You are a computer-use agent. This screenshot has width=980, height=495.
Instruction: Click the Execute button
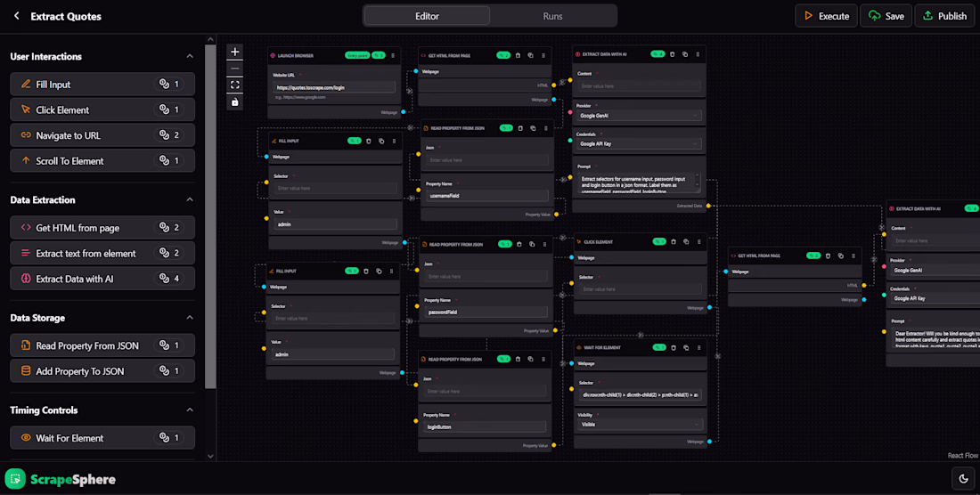click(x=826, y=16)
